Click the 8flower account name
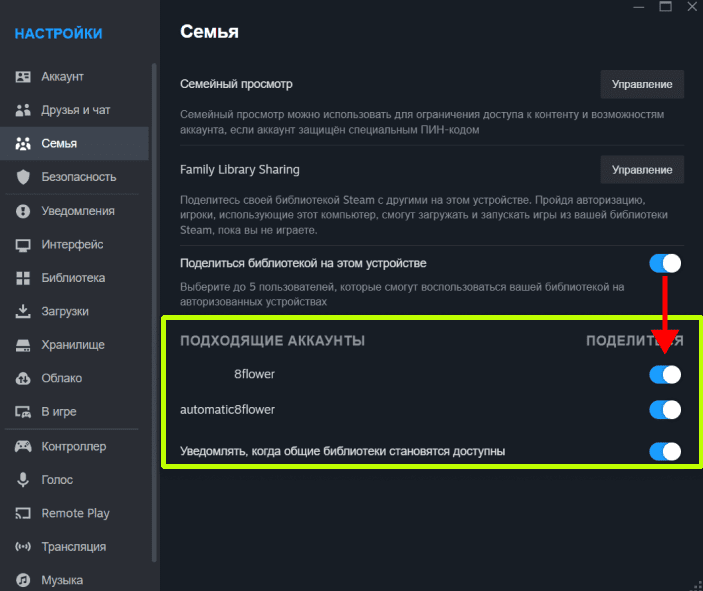 (254, 374)
